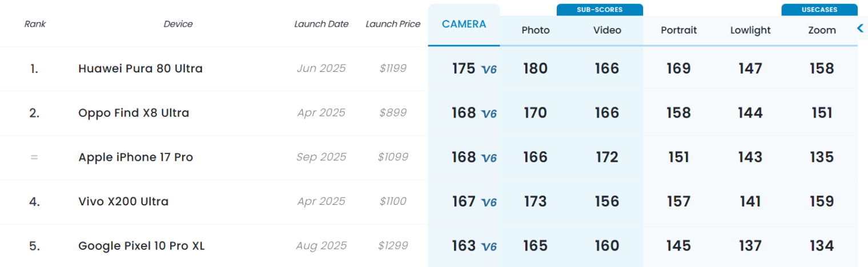This screenshot has width=868, height=267.
Task: Open the Huawei Pura 80 Ultra device page
Action: tap(140, 68)
